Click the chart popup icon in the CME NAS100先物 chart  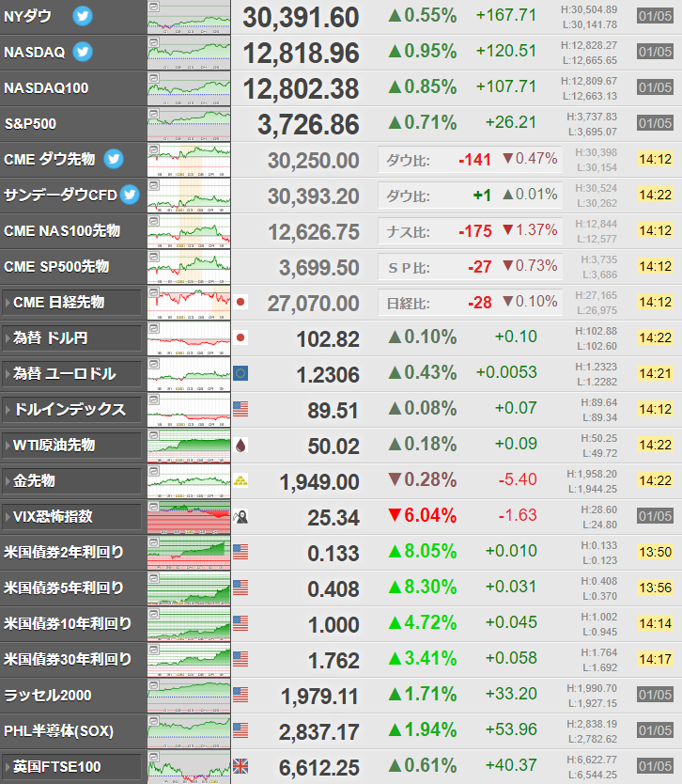[x=154, y=221]
